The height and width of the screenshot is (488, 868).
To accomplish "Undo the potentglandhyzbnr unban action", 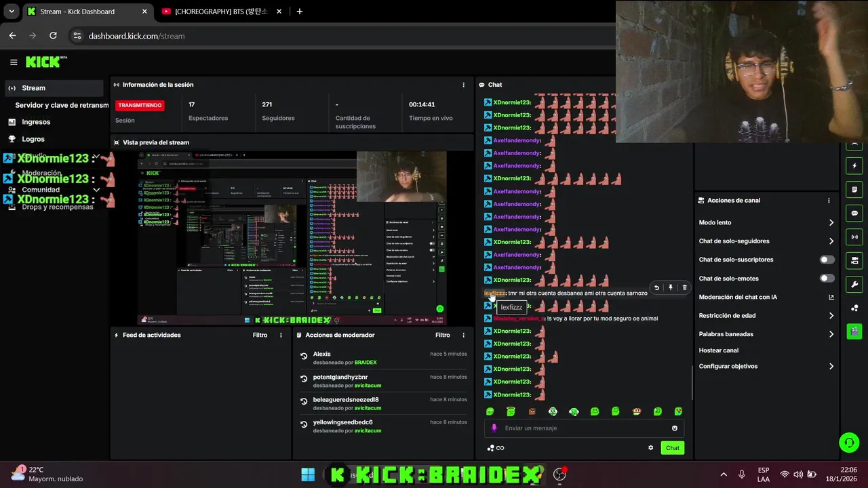I will [x=304, y=378].
